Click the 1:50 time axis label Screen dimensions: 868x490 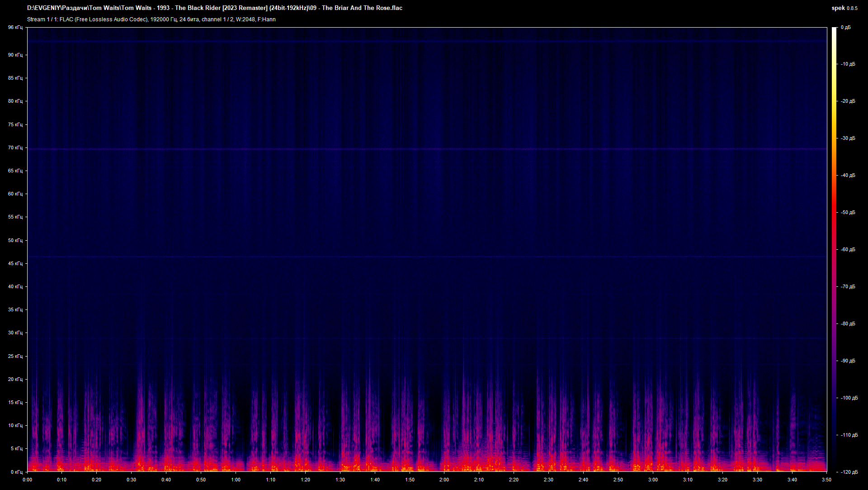coord(410,480)
